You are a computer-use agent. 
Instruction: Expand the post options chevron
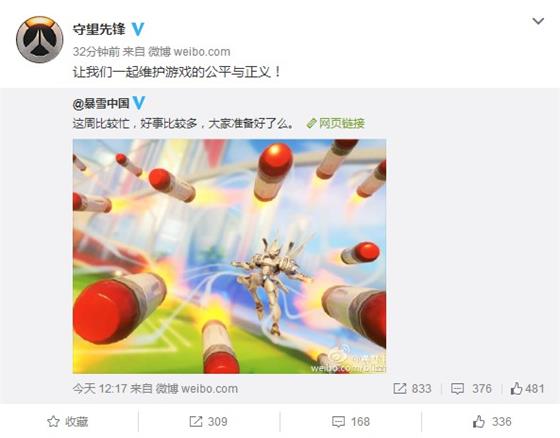pos(538,21)
